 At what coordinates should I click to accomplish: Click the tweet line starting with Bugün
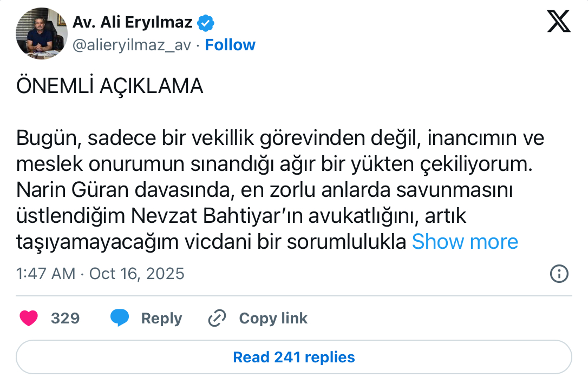(x=280, y=138)
